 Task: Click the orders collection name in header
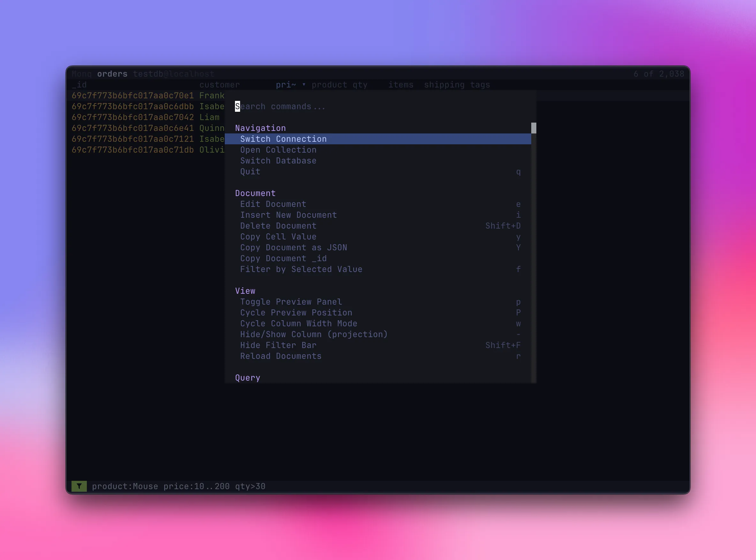click(112, 74)
